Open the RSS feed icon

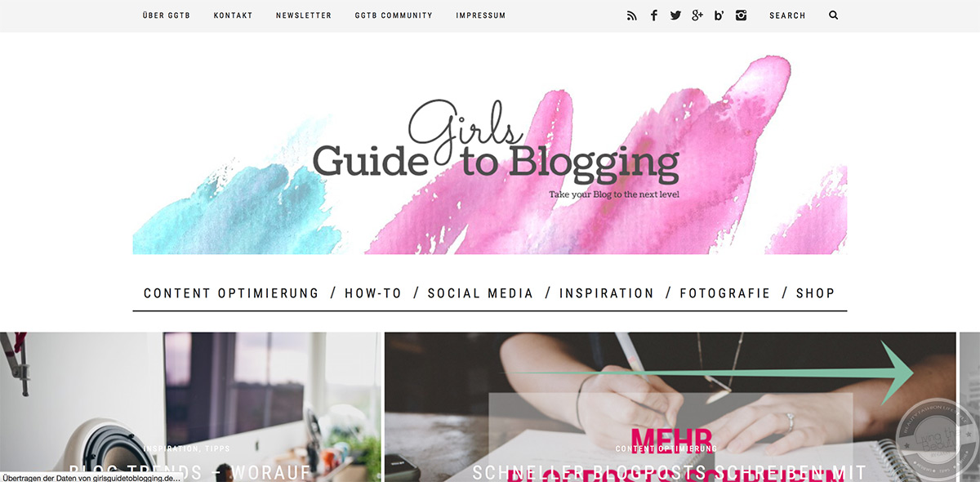click(x=631, y=16)
